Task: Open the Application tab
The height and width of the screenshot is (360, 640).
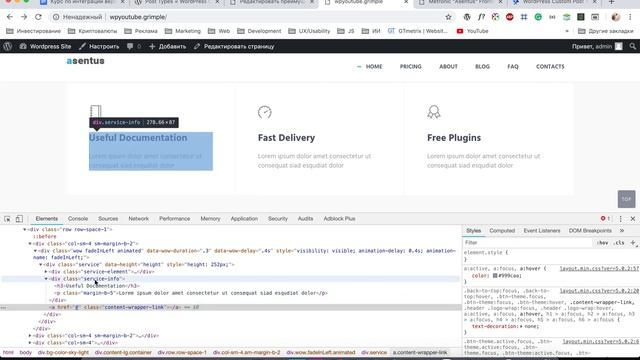Action: [x=244, y=219]
